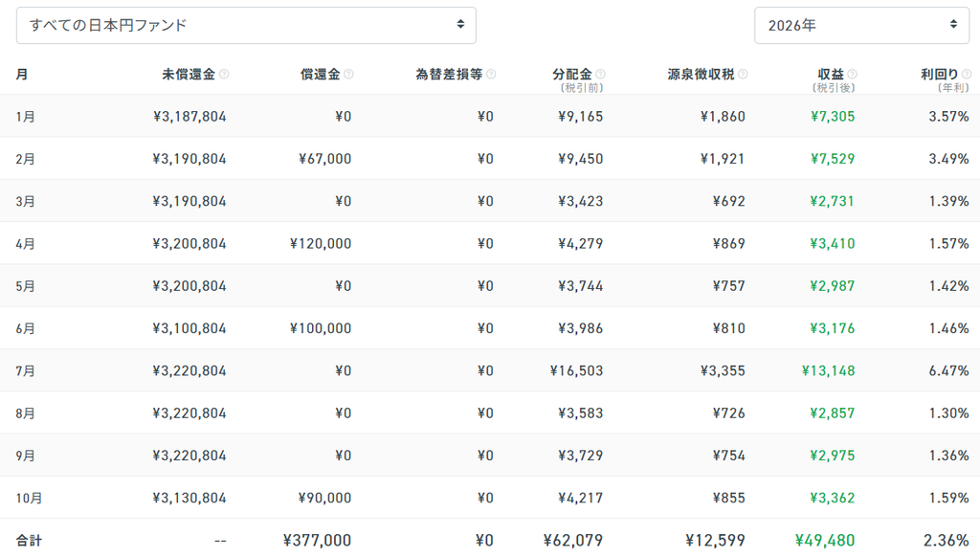Click help icon next to 未償還金
The width and height of the screenshot is (980, 557).
coord(224,75)
